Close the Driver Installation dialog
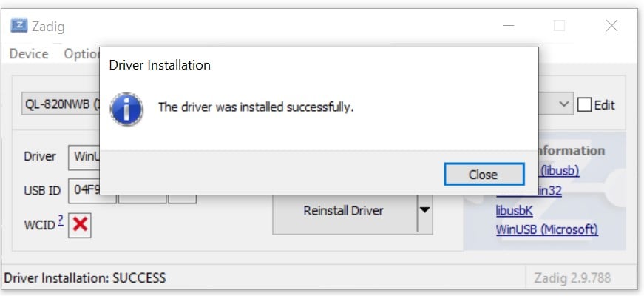644x296 pixels. 484,175
